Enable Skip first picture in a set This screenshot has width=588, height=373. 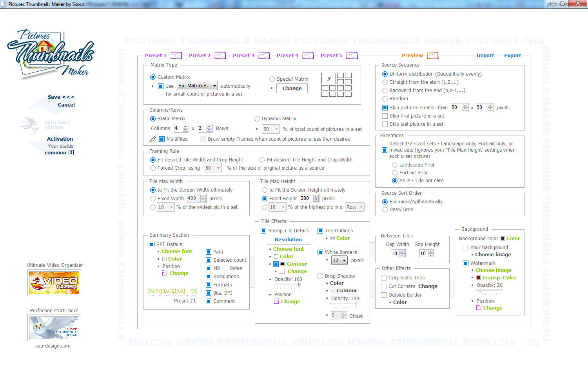pyautogui.click(x=385, y=116)
